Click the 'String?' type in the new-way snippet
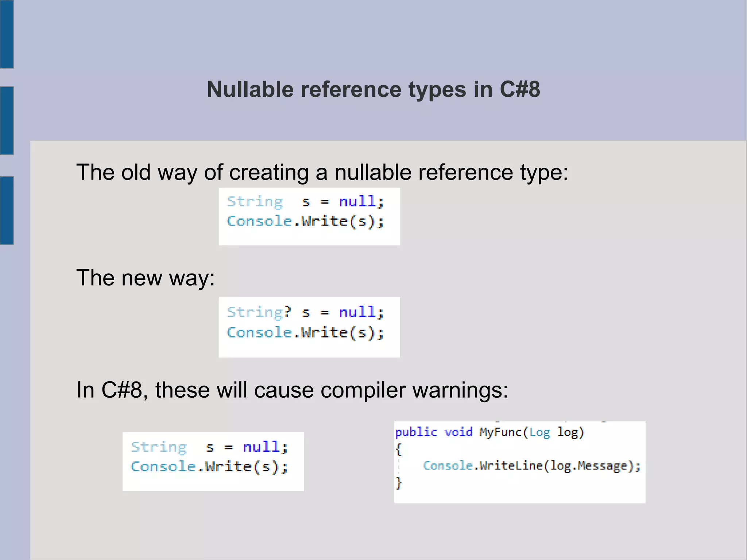 pyautogui.click(x=259, y=312)
